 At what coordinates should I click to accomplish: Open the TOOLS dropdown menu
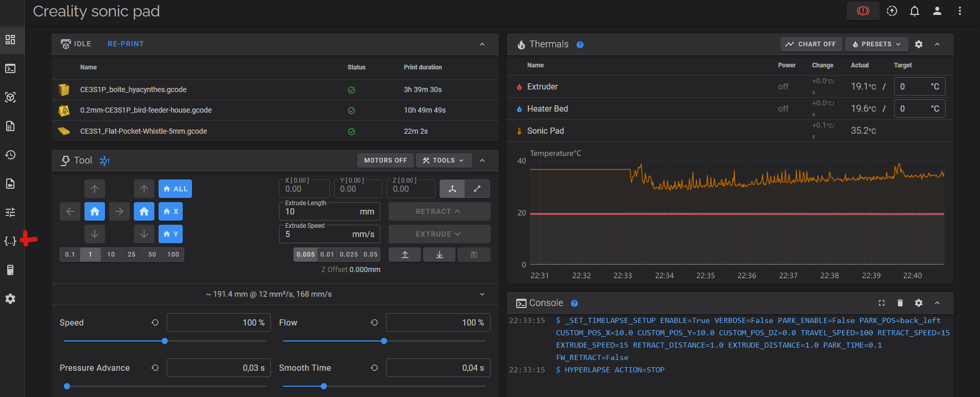(443, 160)
